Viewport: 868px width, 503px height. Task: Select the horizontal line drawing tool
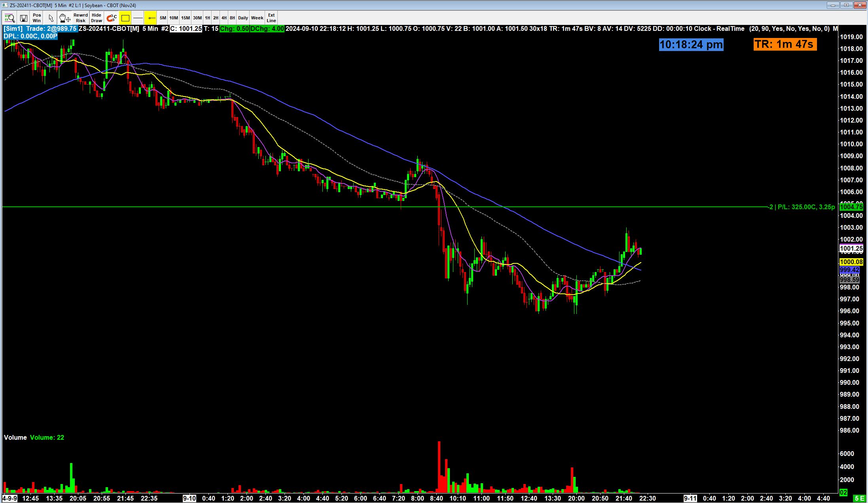point(138,18)
